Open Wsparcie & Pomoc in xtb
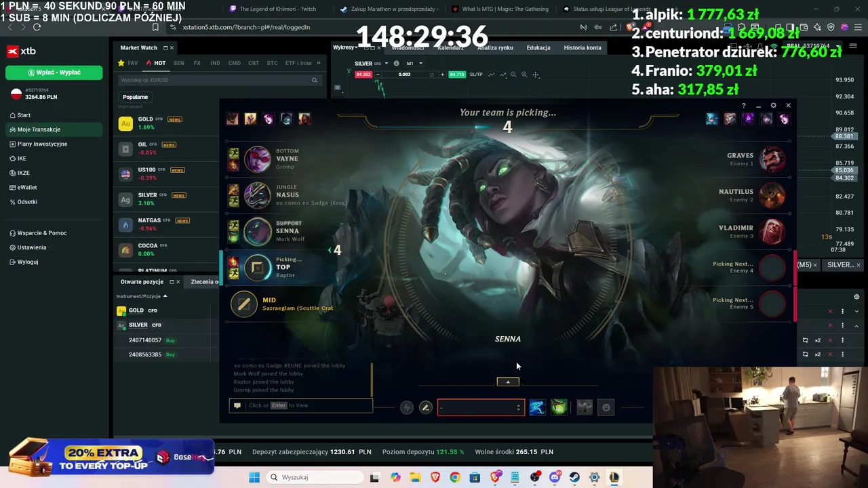The height and width of the screenshot is (488, 868). (x=38, y=233)
